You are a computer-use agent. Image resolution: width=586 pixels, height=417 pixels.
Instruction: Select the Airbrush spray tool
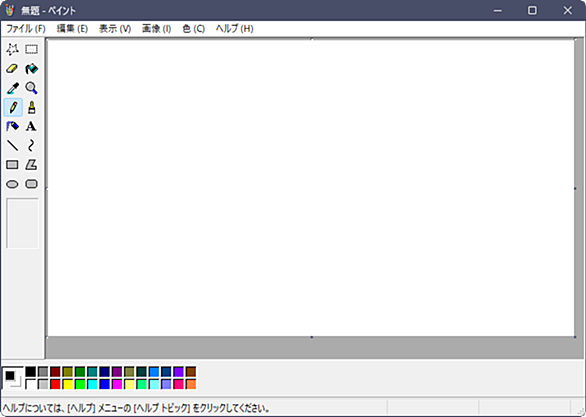[x=13, y=127]
